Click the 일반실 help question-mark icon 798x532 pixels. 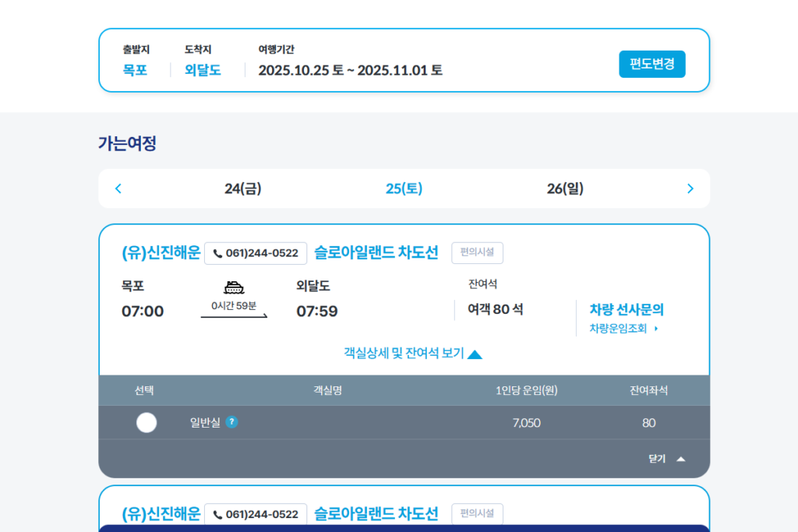point(231,422)
